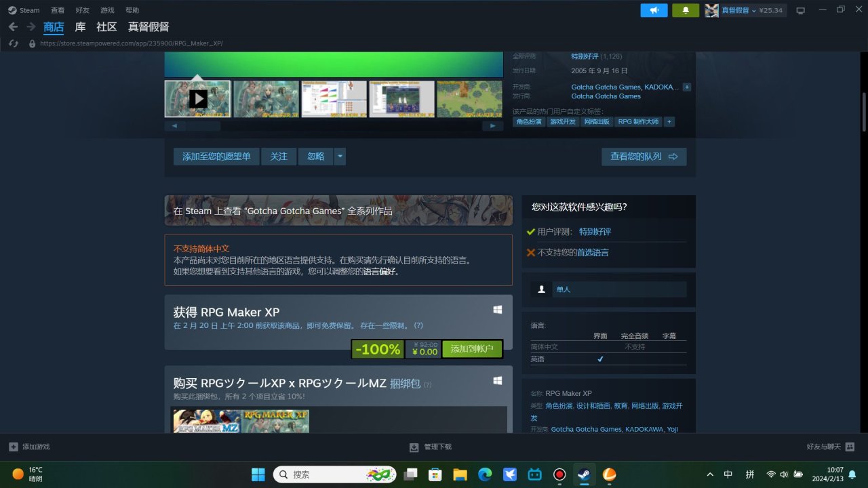
Task: Select the battle scene screenshot thumbnail
Action: click(401, 99)
